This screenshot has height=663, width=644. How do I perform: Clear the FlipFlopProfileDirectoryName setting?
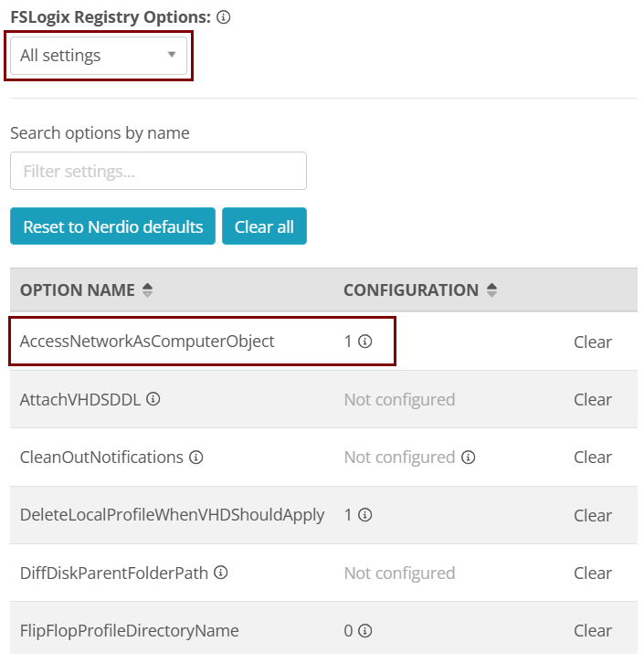[593, 631]
